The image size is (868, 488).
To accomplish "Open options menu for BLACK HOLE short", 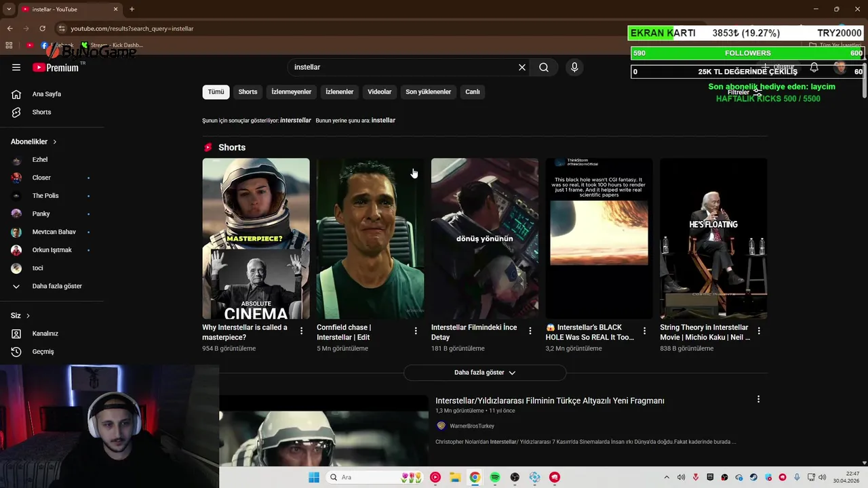I will click(x=645, y=331).
